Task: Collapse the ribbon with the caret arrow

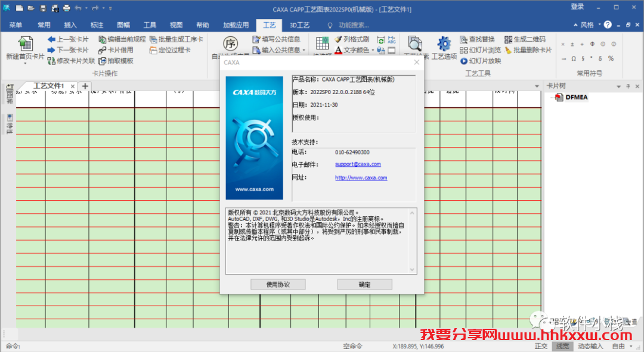Action: pos(575,24)
